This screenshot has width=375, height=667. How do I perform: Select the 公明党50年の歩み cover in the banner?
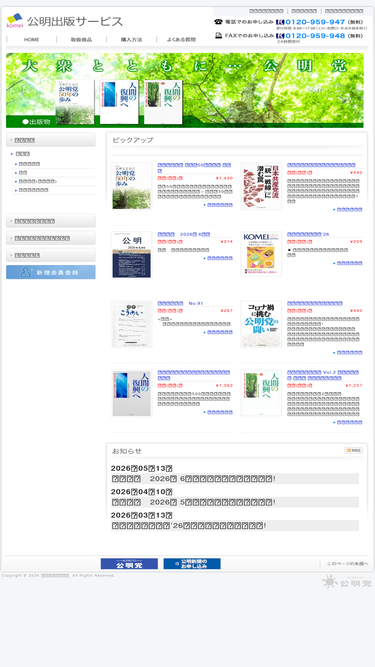(75, 102)
